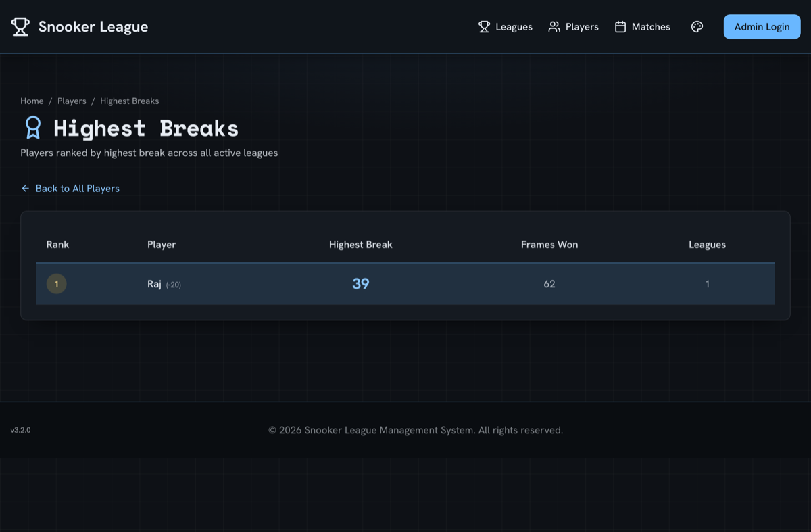Click the (-20) handicap next to Raj

tap(174, 285)
